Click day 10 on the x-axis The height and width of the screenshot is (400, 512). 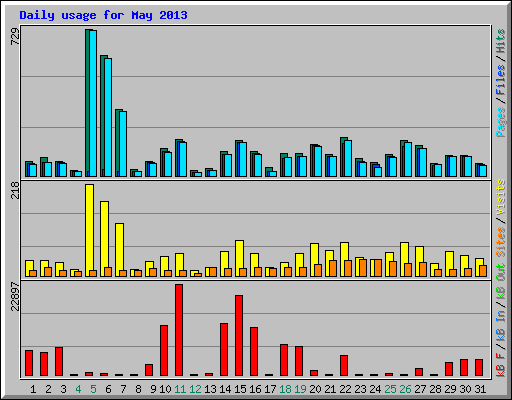[x=165, y=389]
